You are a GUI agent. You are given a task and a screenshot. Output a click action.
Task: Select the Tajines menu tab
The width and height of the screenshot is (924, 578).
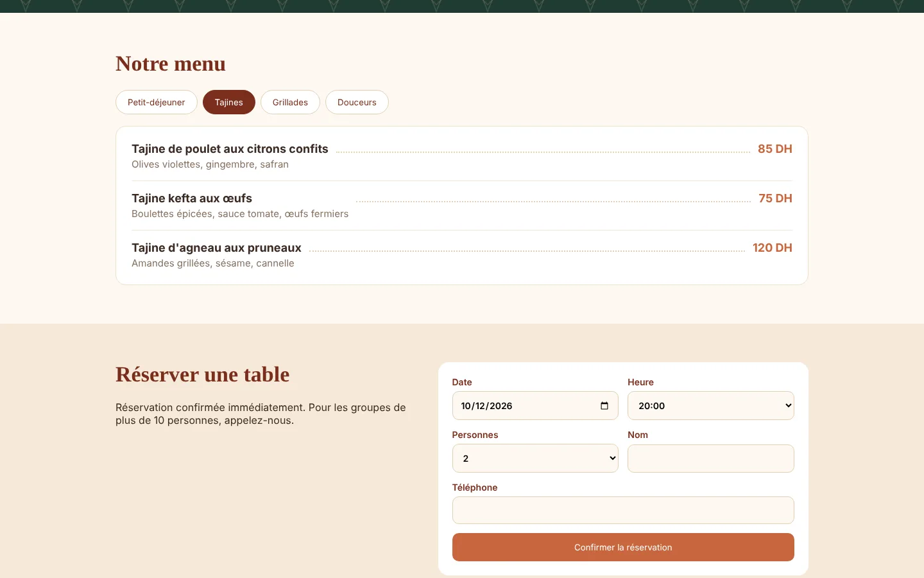click(229, 102)
